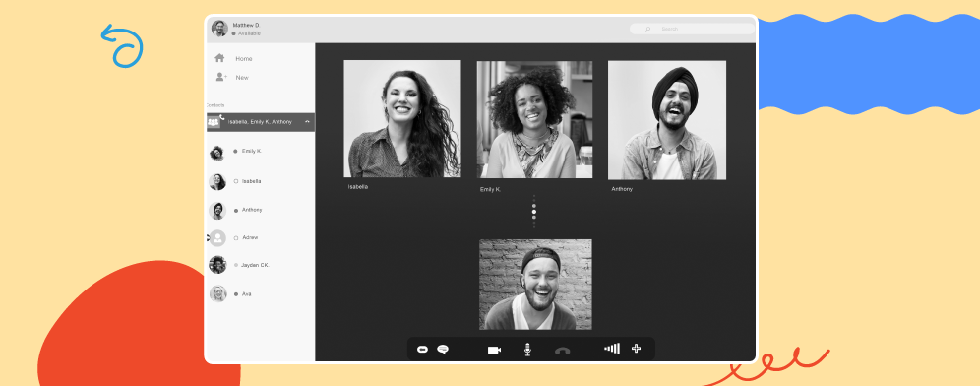This screenshot has width=980, height=386.
Task: Select Isabella name in contacts list
Action: click(x=252, y=181)
